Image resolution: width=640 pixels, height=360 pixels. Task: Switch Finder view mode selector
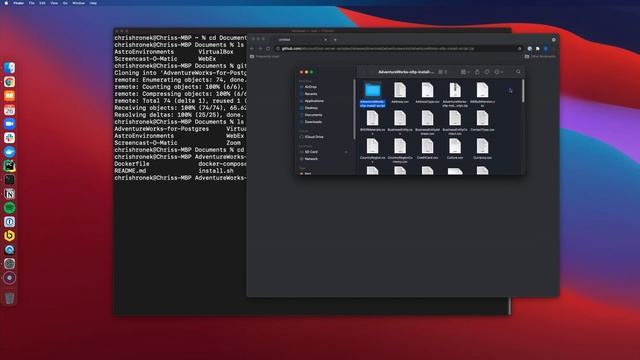click(x=442, y=72)
